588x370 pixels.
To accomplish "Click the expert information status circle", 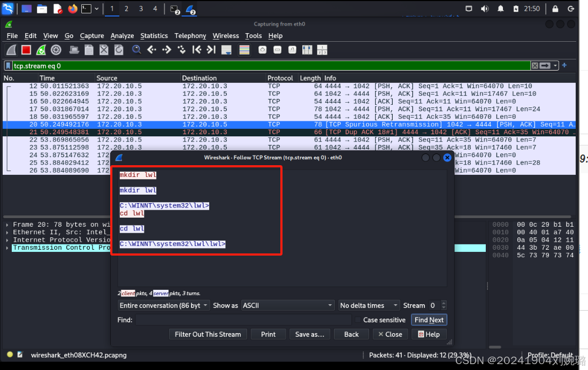I will click(10, 354).
